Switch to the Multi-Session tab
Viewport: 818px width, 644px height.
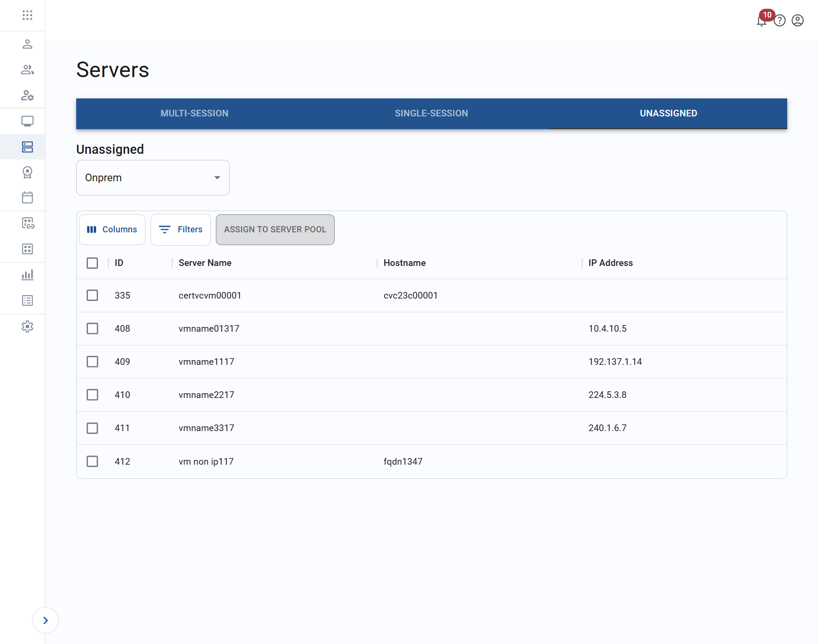tap(194, 113)
